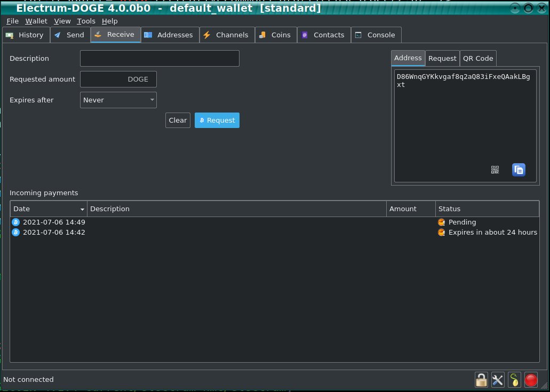Select the Address sub-tab
Viewport: 550px width, 392px height.
point(408,58)
